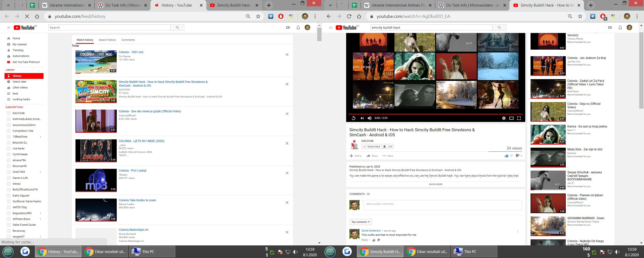Open Colonia - Prvi i zadnji video link
644x258 pixels.
tap(132, 171)
